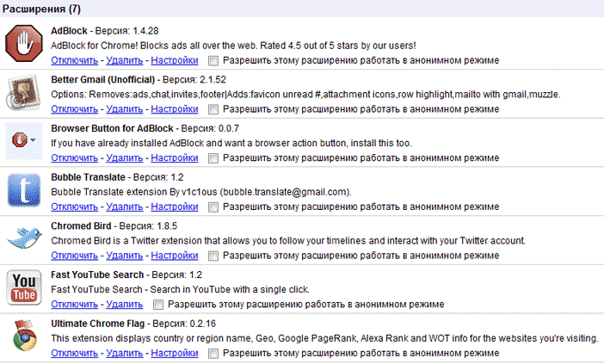Click the Ultimate Chrome Flag title
The width and height of the screenshot is (604, 364).
pyautogui.click(x=98, y=324)
